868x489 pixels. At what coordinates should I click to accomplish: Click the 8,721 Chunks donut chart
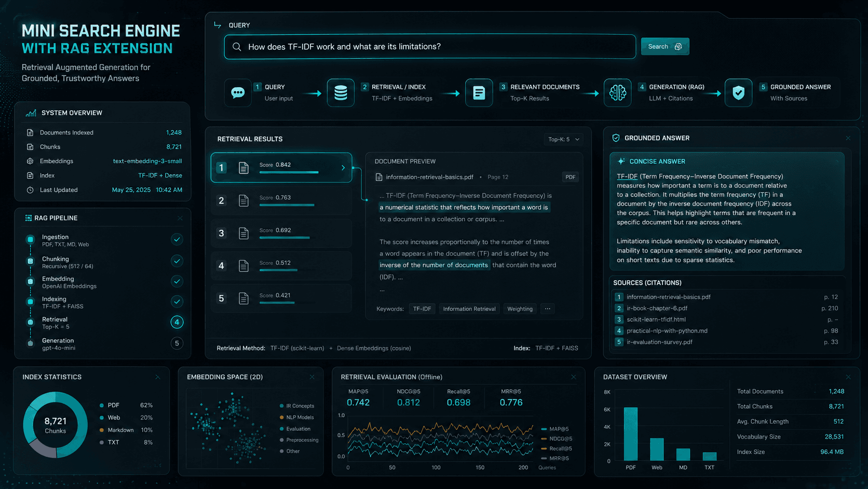click(x=56, y=425)
